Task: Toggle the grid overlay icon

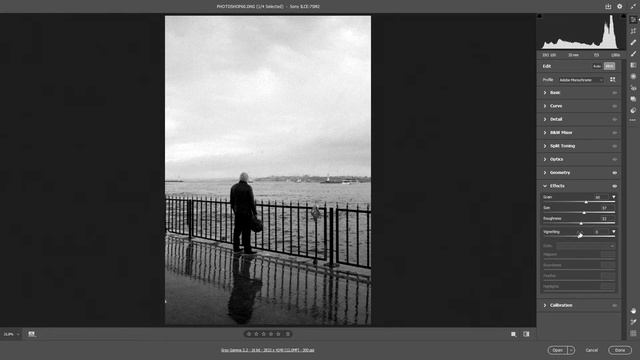Action: (x=633, y=333)
